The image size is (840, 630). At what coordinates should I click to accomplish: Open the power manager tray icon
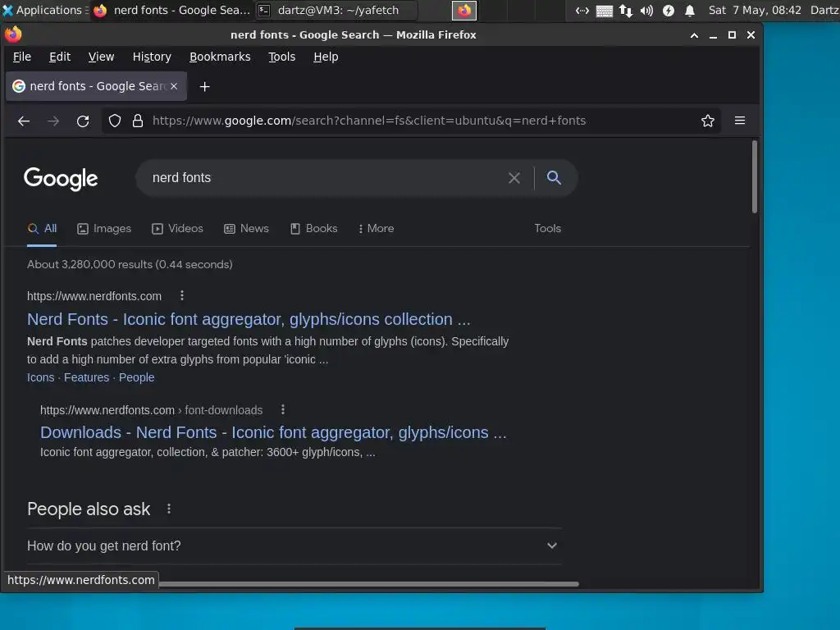coord(668,10)
